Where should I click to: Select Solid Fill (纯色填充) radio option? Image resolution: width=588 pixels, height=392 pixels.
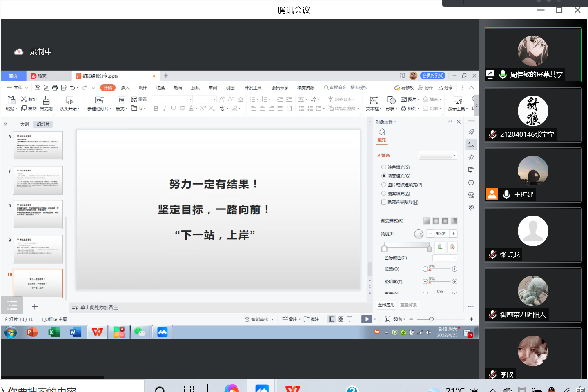[384, 167]
